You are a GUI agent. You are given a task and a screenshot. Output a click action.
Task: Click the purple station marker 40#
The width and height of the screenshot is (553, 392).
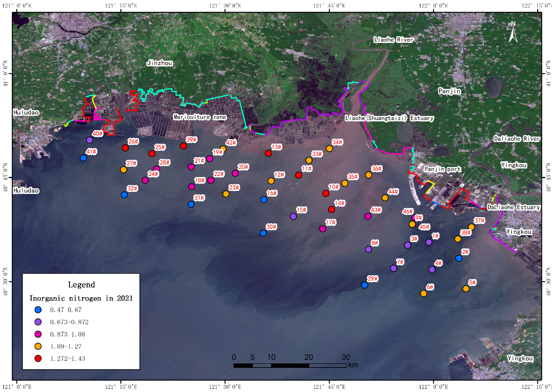click(x=89, y=140)
